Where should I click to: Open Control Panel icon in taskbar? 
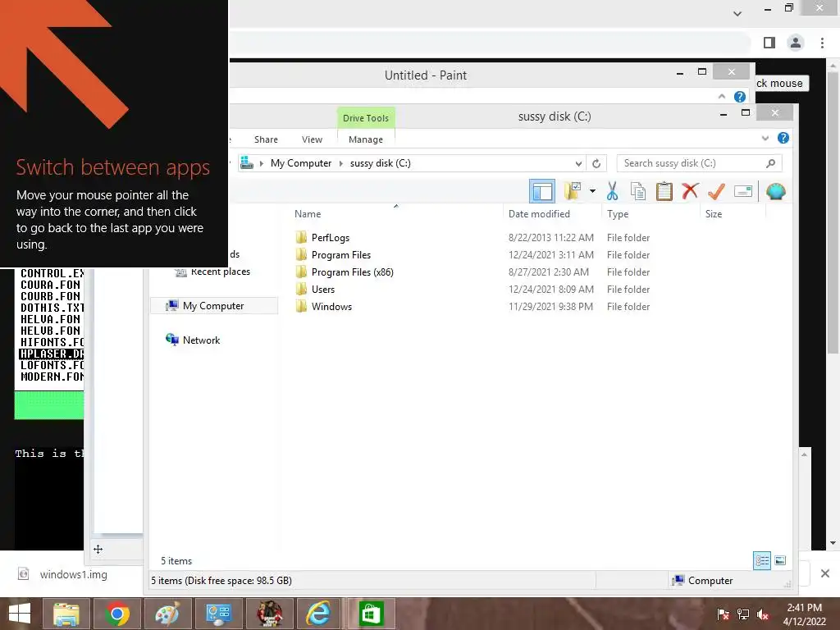click(x=218, y=614)
